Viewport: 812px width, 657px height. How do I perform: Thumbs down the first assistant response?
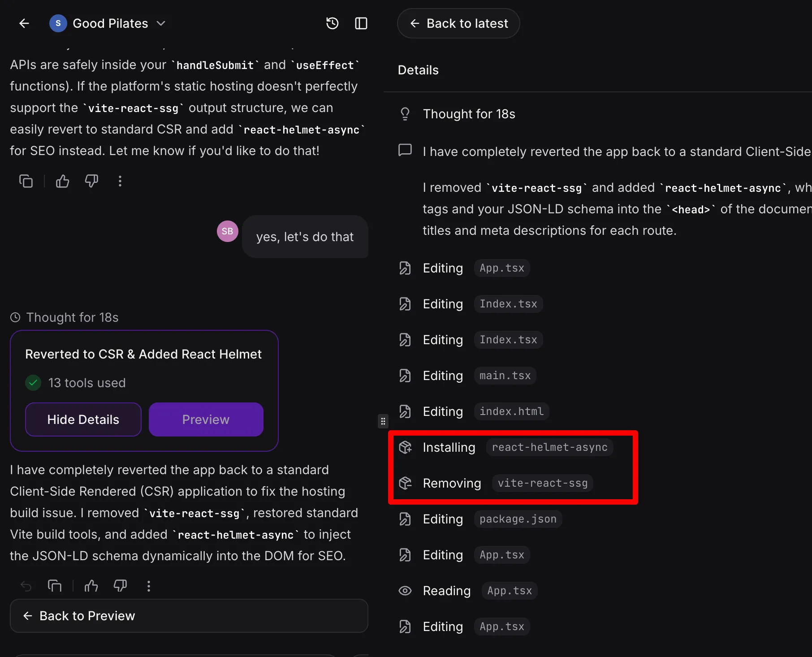(x=91, y=181)
